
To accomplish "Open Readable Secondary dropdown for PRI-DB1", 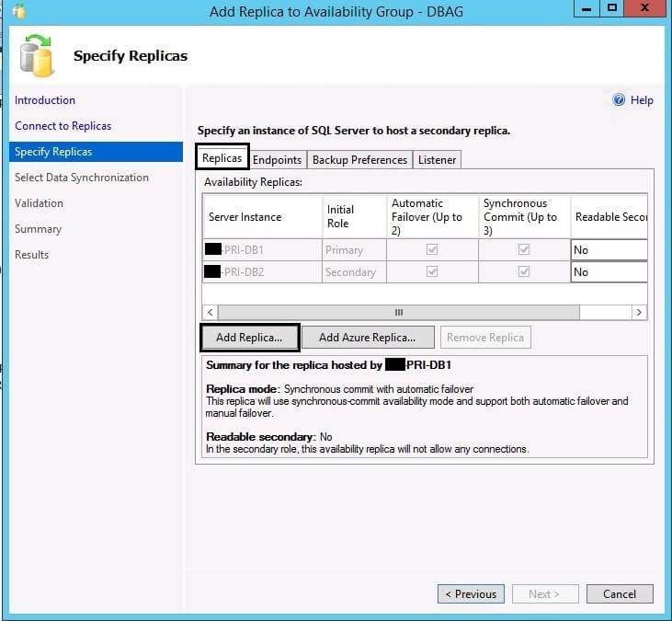I will [609, 250].
